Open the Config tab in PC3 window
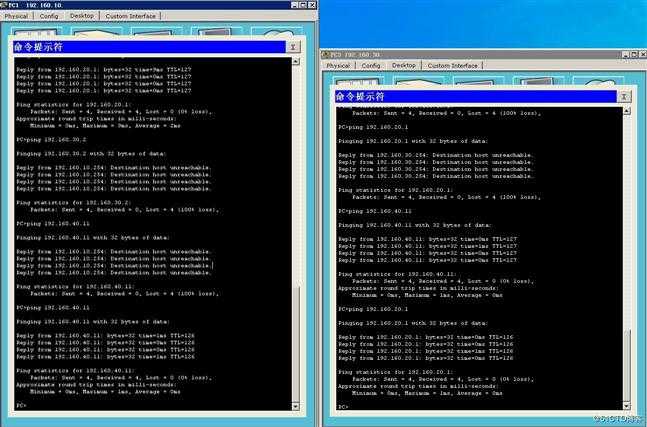Image resolution: width=647 pixels, height=427 pixels. (371, 66)
